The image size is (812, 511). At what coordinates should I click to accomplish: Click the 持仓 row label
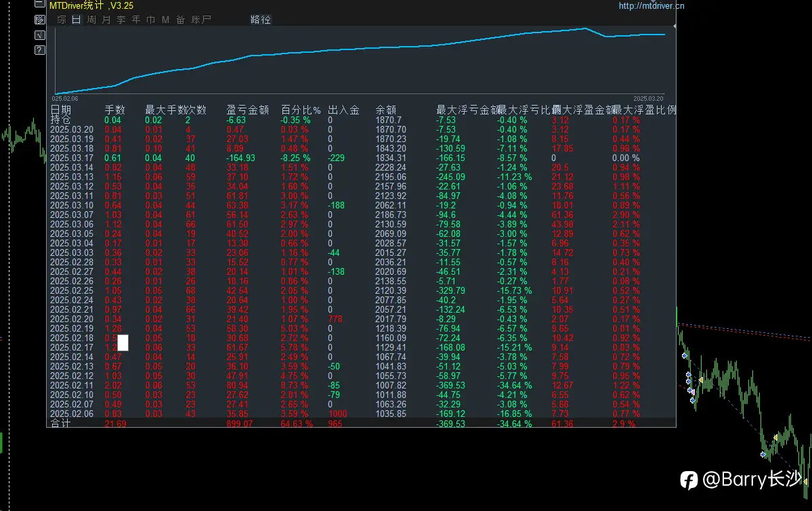coord(60,120)
